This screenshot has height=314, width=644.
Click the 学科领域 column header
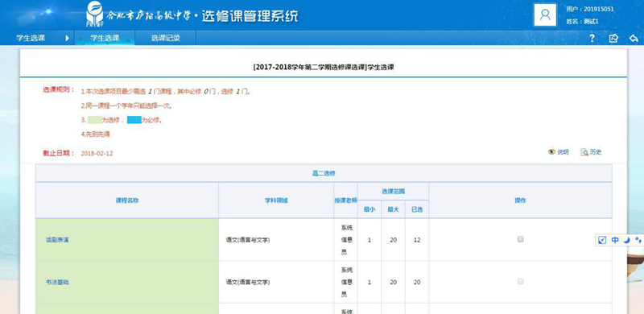coord(276,200)
